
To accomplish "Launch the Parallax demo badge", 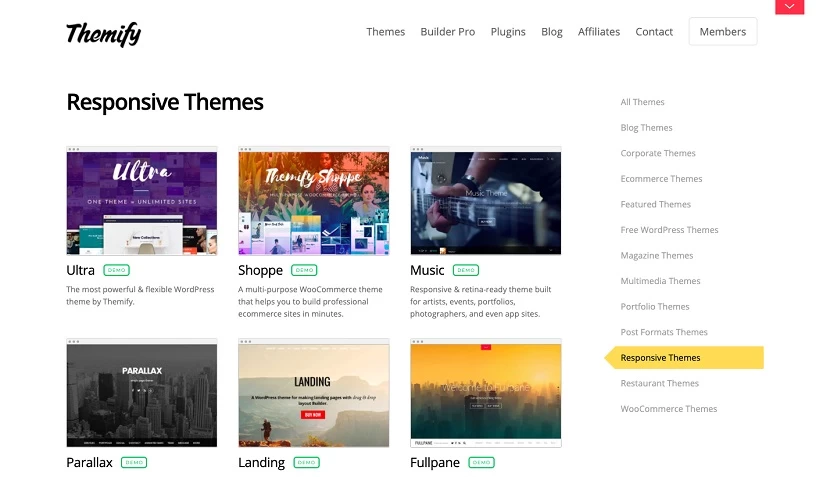I will tap(134, 462).
